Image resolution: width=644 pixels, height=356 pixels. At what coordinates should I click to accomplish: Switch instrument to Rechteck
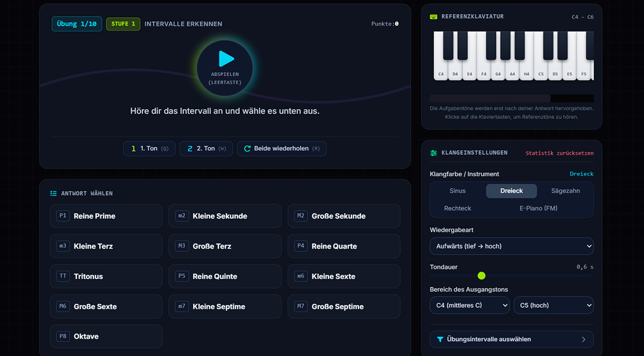[x=458, y=208]
